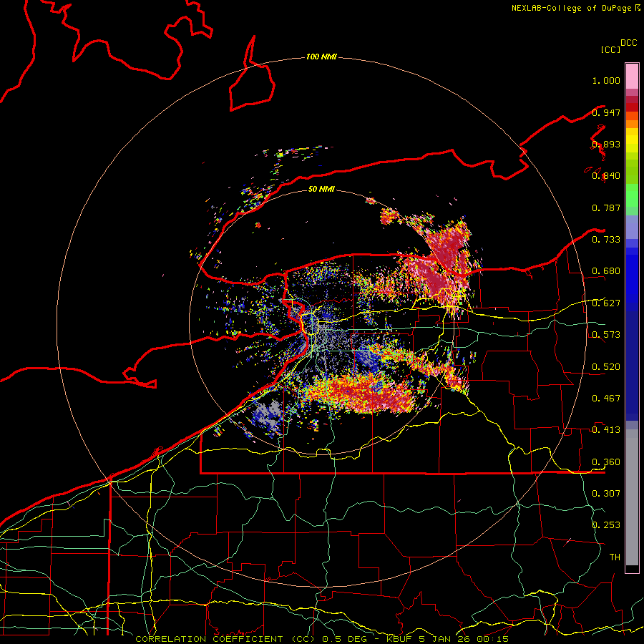This screenshot has width=644, height=644.
Task: Click the 0.360 legend value
Action: click(606, 462)
